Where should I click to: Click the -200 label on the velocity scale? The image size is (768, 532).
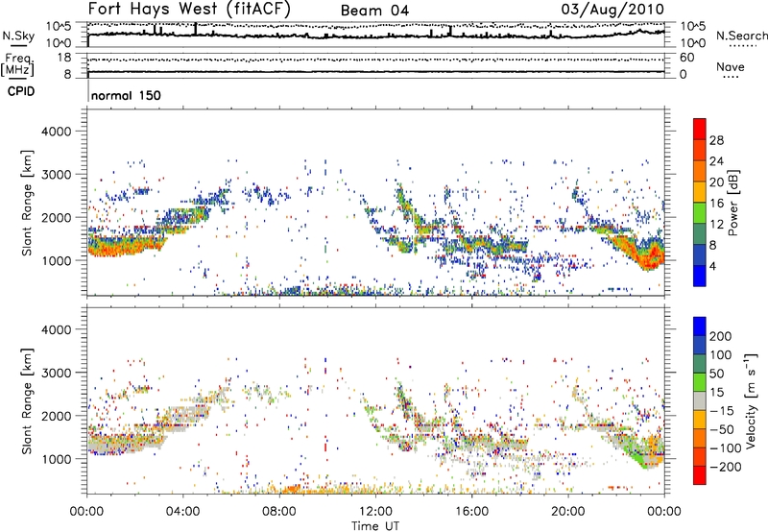tap(726, 468)
